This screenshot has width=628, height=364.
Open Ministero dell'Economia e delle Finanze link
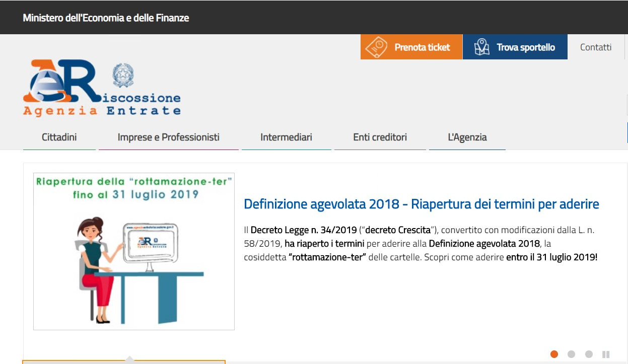[106, 18]
